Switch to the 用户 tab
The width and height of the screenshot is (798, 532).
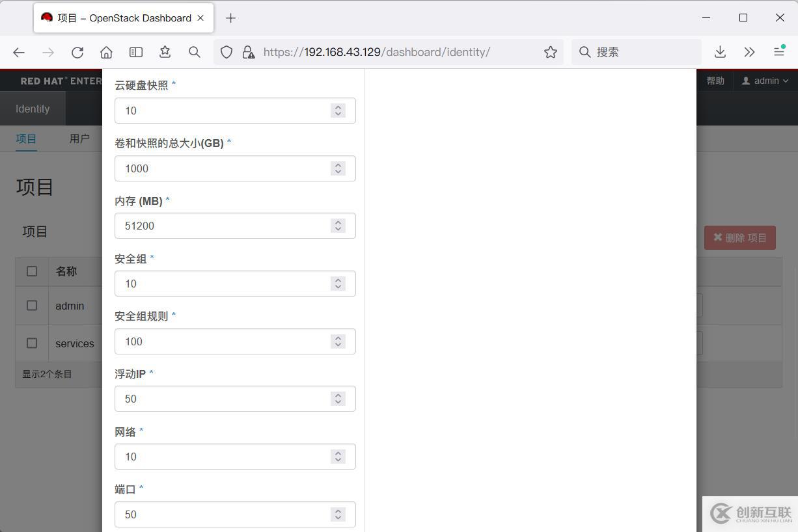point(79,139)
